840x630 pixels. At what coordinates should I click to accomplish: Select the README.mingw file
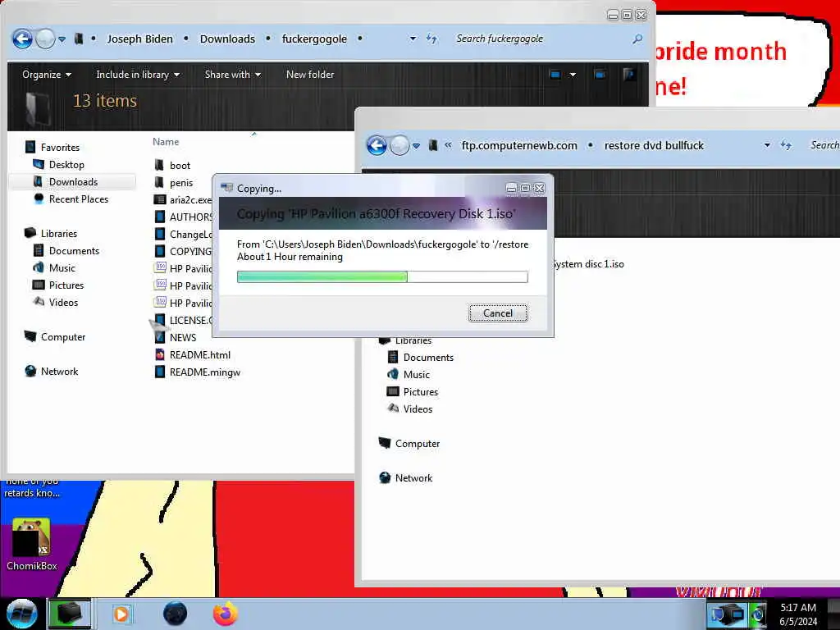pyautogui.click(x=204, y=372)
